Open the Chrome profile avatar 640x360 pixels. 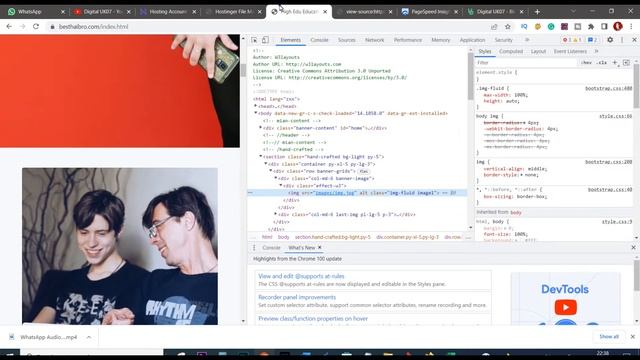click(618, 27)
